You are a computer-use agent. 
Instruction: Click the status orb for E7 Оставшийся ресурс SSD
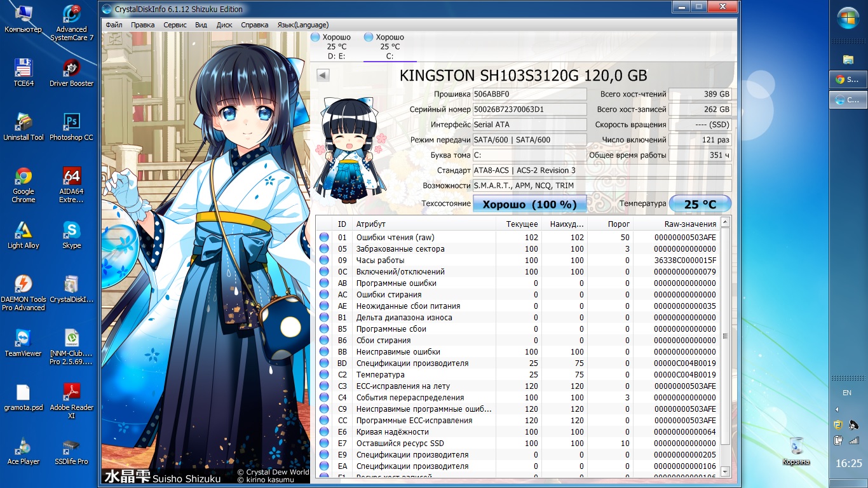click(324, 444)
